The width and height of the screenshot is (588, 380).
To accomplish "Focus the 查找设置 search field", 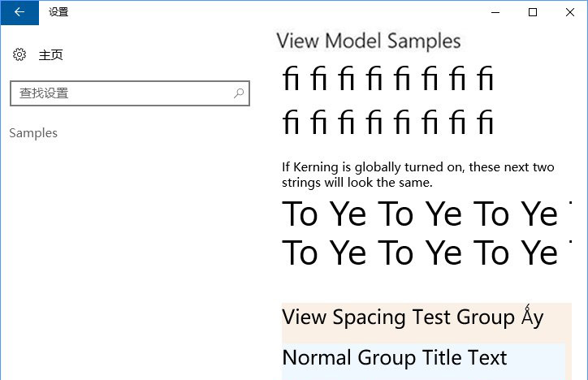I will coord(122,93).
